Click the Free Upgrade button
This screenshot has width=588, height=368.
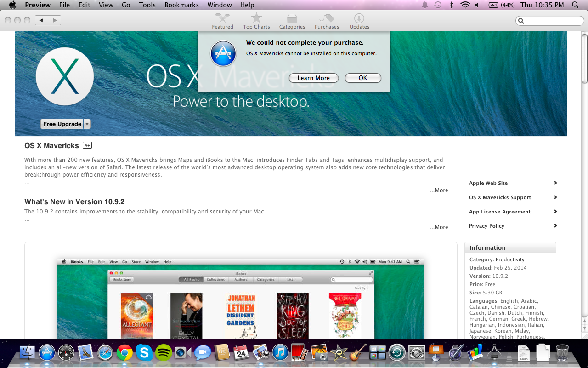(62, 124)
